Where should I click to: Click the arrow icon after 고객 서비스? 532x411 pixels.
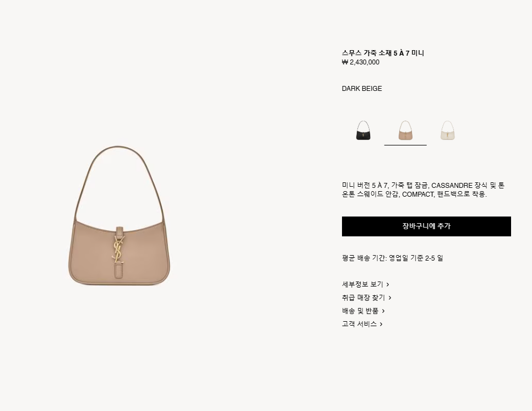click(x=381, y=325)
